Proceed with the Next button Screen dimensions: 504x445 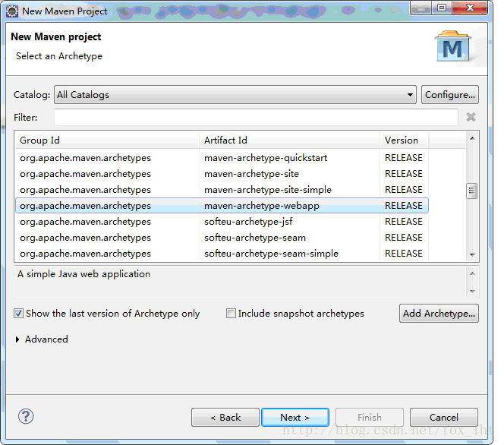[x=295, y=418]
